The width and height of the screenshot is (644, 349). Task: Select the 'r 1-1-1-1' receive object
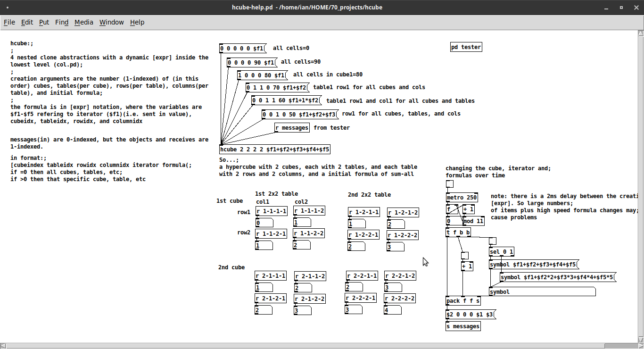point(272,211)
